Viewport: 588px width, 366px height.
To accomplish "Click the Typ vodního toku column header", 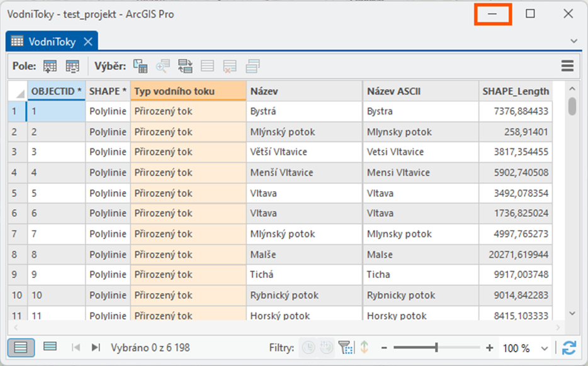I will [188, 91].
